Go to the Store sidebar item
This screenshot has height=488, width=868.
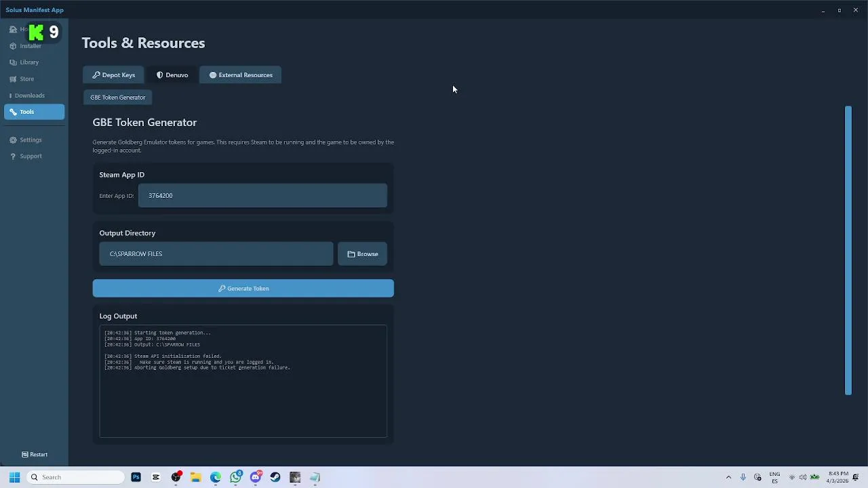pos(34,79)
